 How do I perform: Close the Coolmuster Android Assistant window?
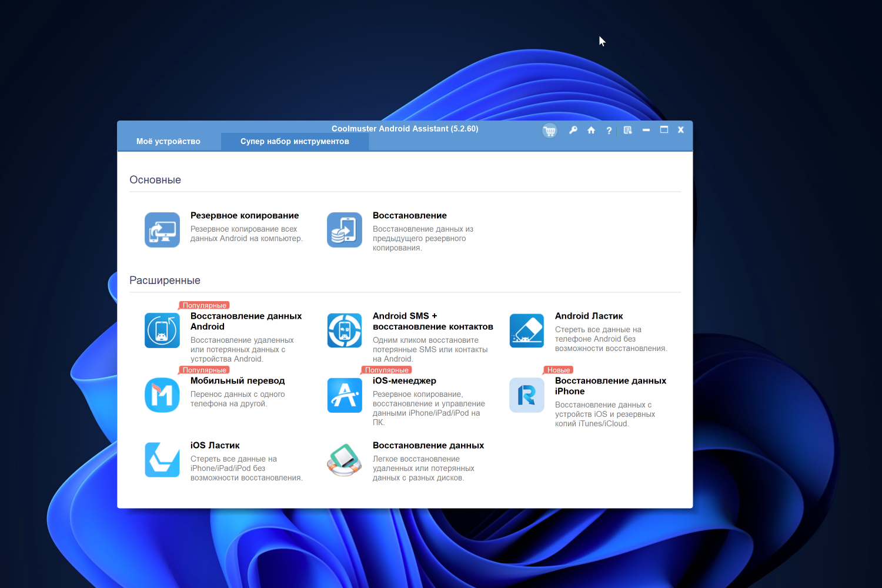(x=681, y=130)
